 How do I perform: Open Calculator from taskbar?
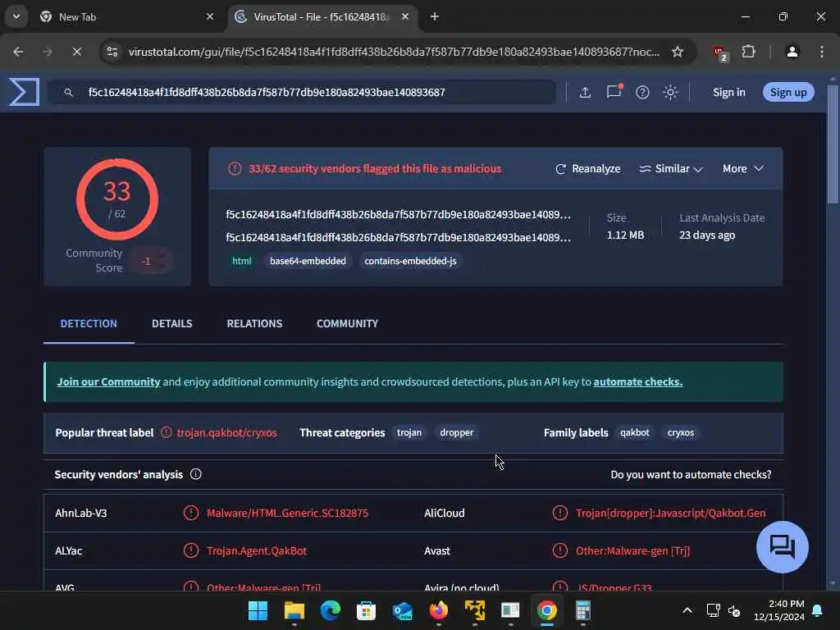(x=583, y=610)
